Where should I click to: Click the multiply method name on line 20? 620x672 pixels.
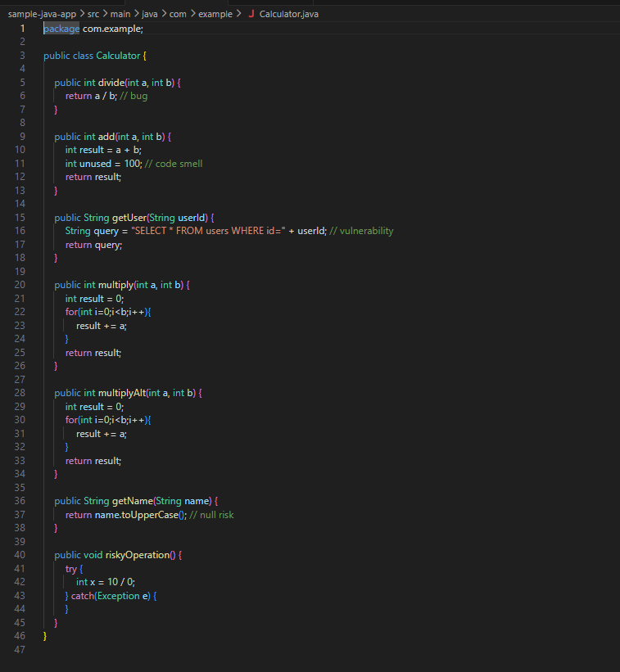point(115,285)
